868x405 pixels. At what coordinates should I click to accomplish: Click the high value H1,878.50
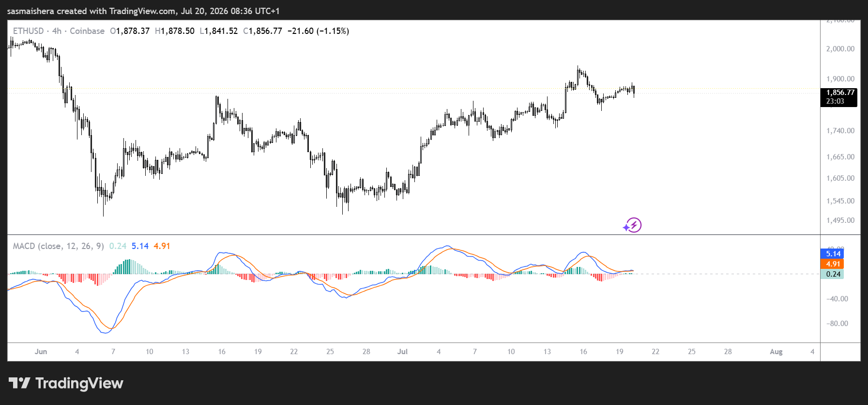click(x=175, y=31)
